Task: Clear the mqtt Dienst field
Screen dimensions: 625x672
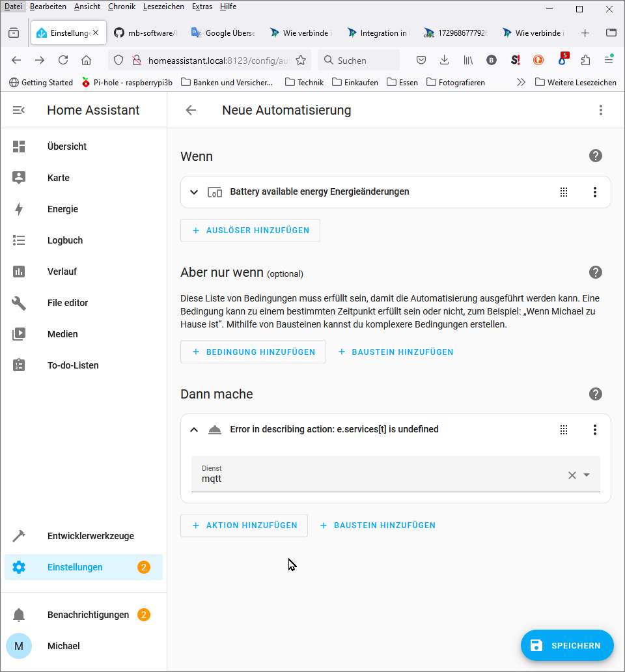Action: click(572, 475)
